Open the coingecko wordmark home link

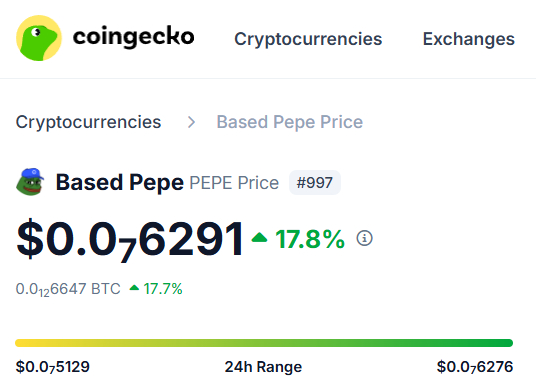coord(134,37)
